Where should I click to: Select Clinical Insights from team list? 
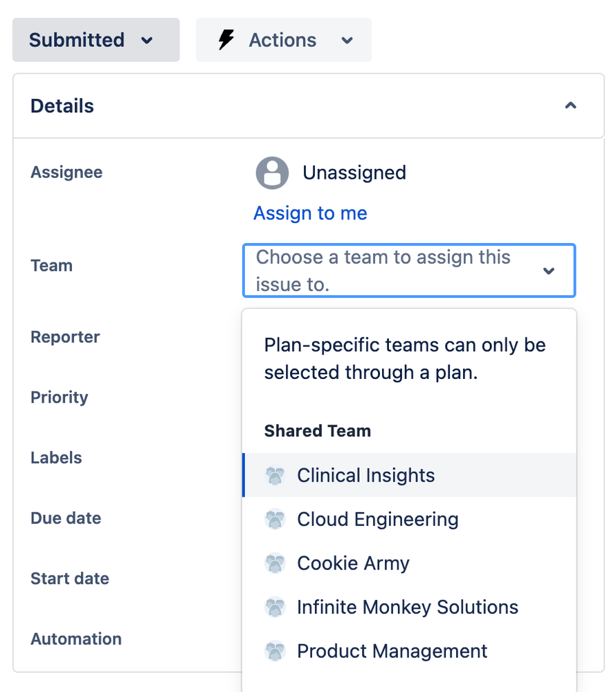click(365, 476)
